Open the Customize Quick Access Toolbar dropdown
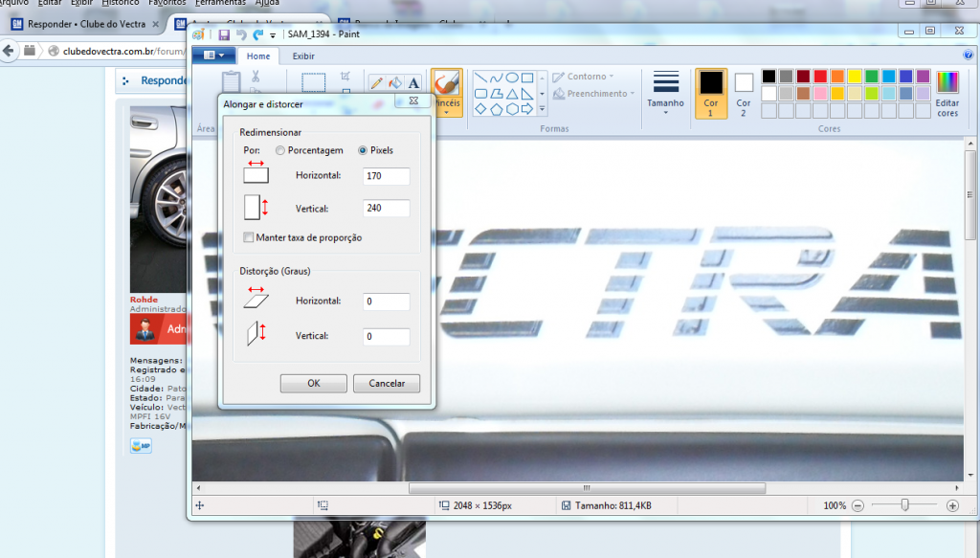980x558 pixels. click(273, 35)
